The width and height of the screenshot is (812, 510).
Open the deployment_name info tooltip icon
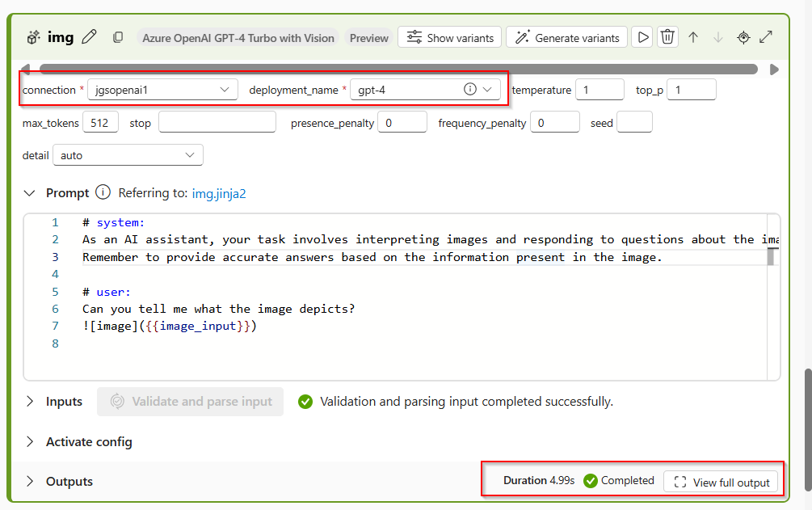pyautogui.click(x=469, y=90)
